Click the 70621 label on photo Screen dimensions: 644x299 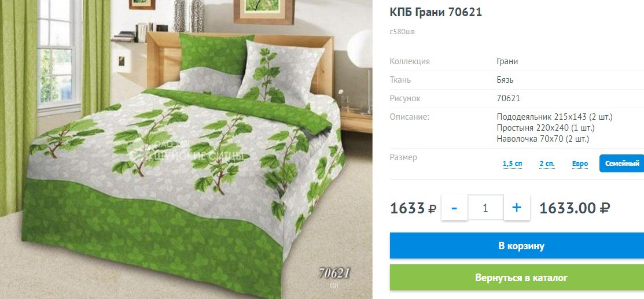coord(334,273)
